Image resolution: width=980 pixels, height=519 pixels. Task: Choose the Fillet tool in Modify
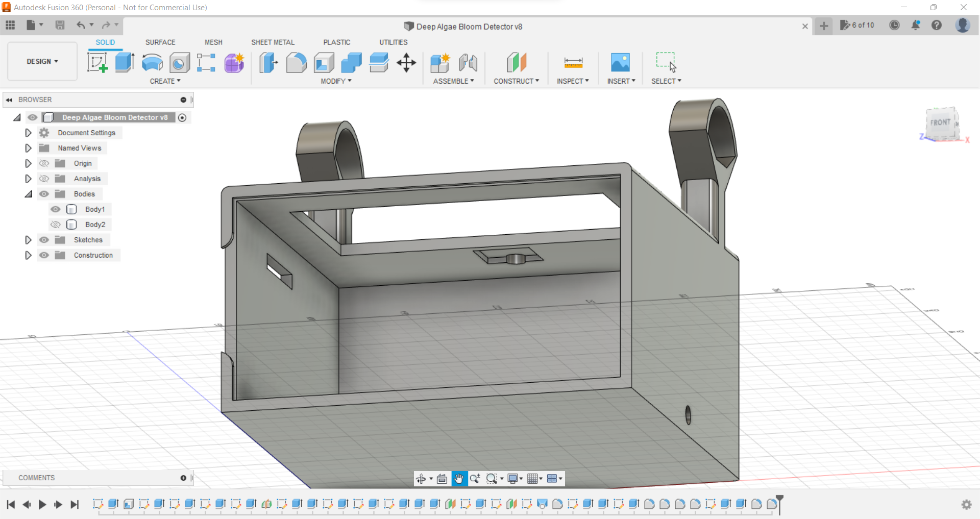(296, 63)
